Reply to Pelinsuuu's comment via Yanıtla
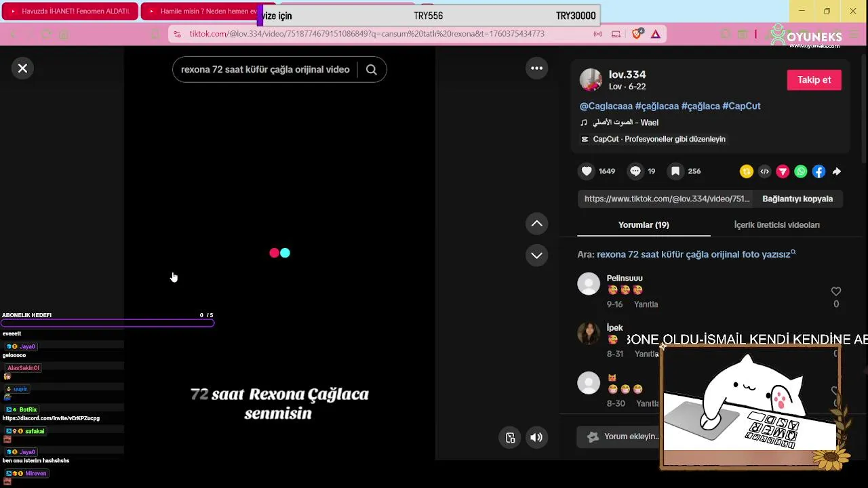Image resolution: width=868 pixels, height=488 pixels. pyautogui.click(x=646, y=304)
